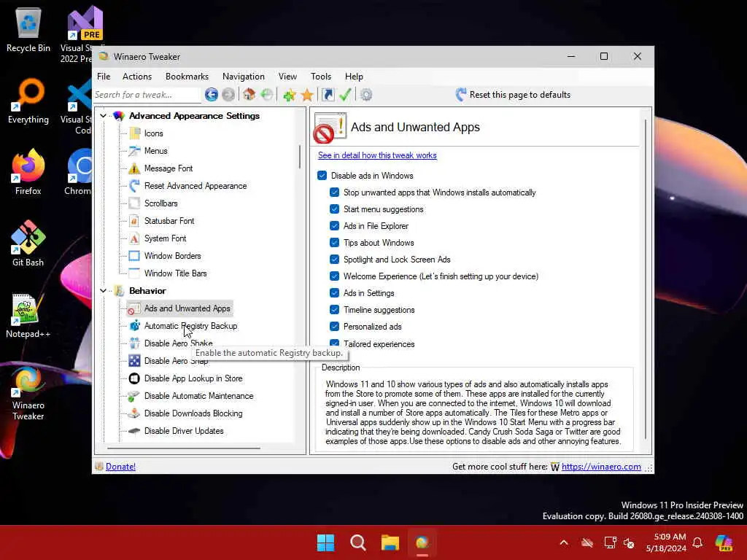Viewport: 747px width, 560px height.
Task: Open File Explorer from taskbar
Action: (x=390, y=542)
